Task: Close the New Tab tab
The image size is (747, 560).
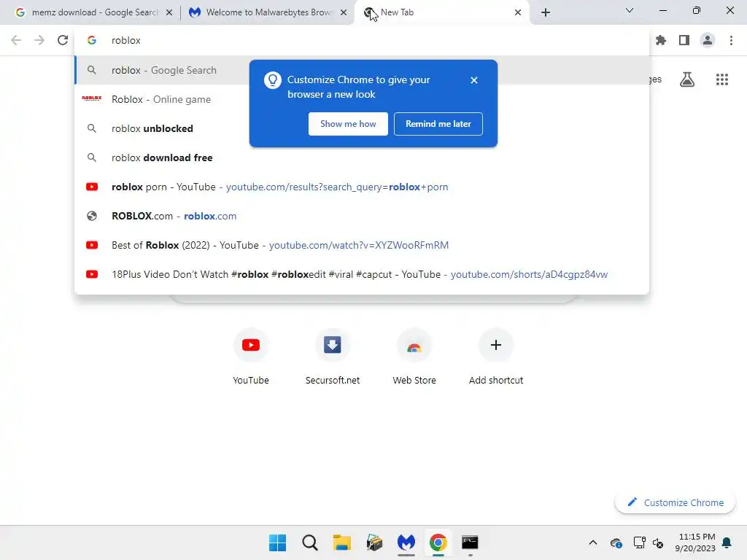Action: click(518, 12)
